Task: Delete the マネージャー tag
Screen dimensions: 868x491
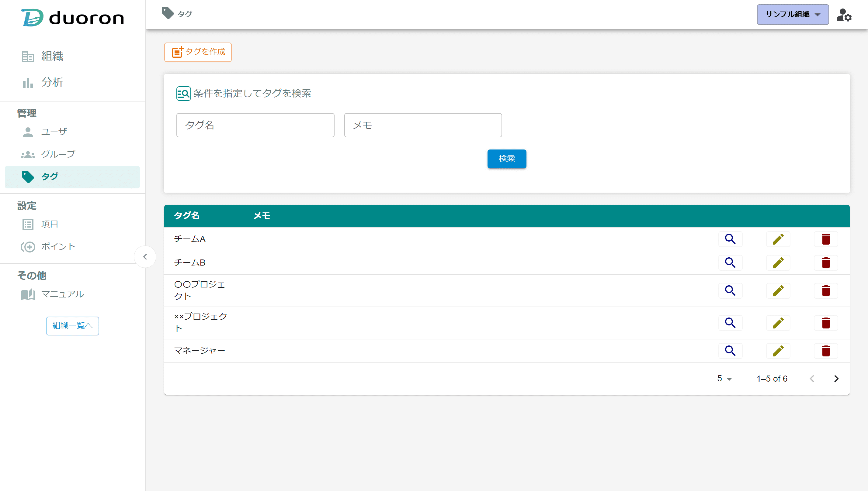Action: click(x=826, y=351)
